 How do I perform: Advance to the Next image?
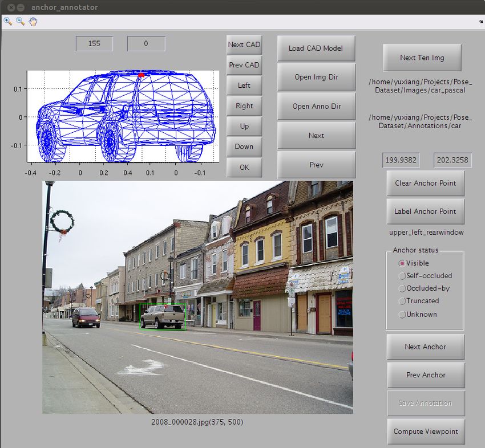(x=316, y=135)
